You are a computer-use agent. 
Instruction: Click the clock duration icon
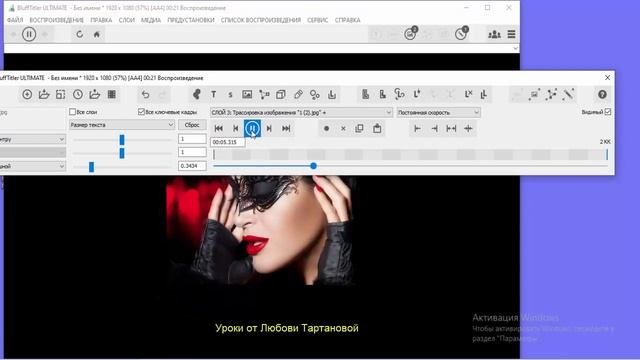click(78, 95)
